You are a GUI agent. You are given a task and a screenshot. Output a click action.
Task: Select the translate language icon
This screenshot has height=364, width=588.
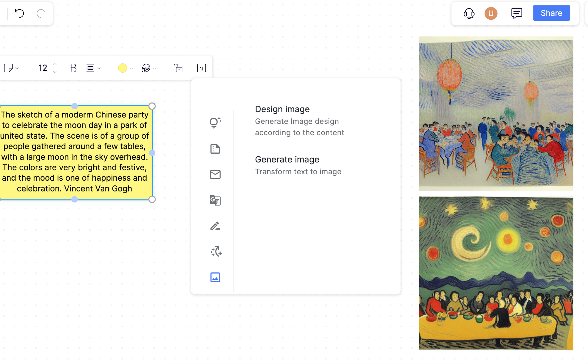[215, 200]
